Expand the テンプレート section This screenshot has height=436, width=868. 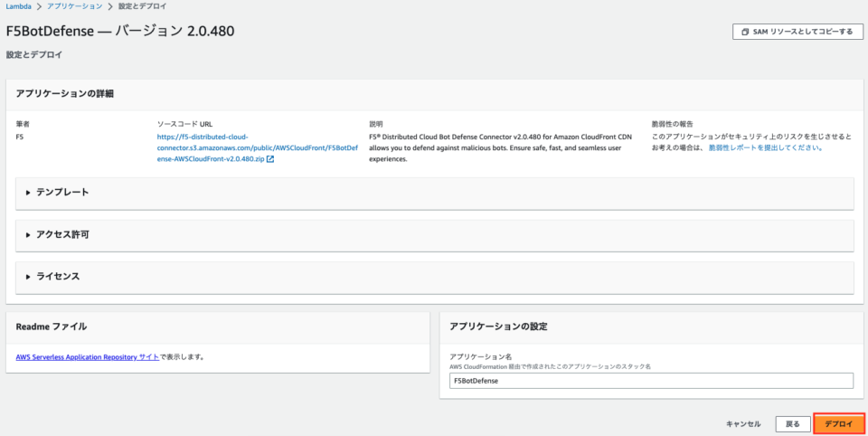(x=435, y=193)
